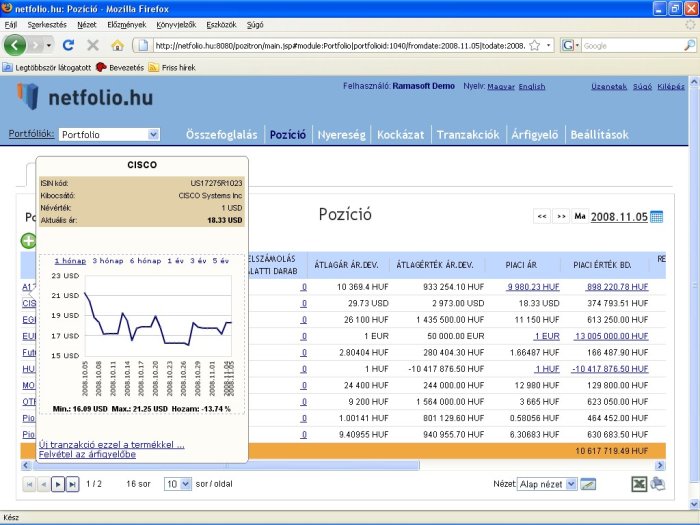
Task: Click the Google search magnifier icon
Action: coord(690,45)
